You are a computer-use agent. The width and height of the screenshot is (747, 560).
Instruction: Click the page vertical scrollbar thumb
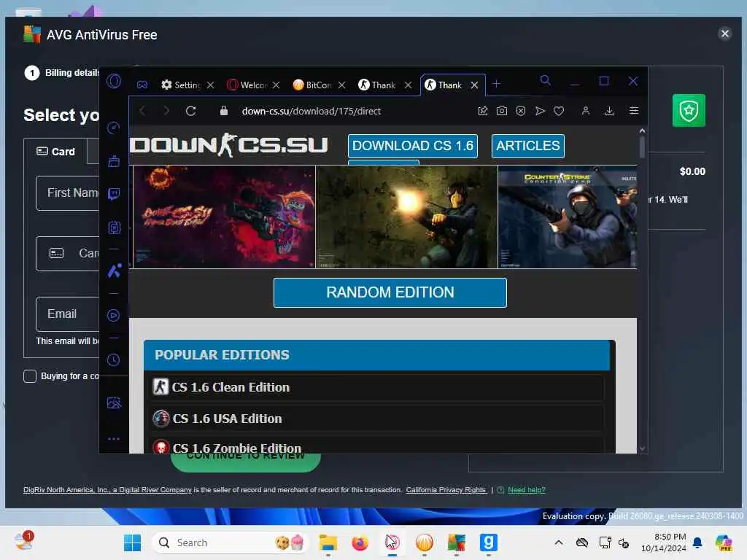[x=642, y=147]
